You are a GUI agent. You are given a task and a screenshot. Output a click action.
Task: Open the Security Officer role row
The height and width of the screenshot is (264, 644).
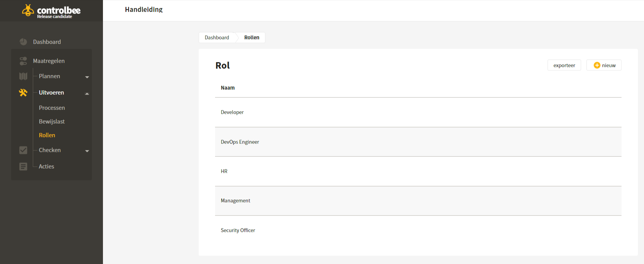(x=418, y=230)
